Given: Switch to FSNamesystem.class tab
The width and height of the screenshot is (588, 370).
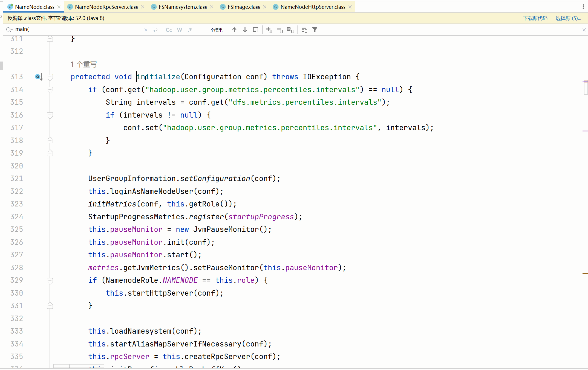Looking at the screenshot, I should pos(183,7).
